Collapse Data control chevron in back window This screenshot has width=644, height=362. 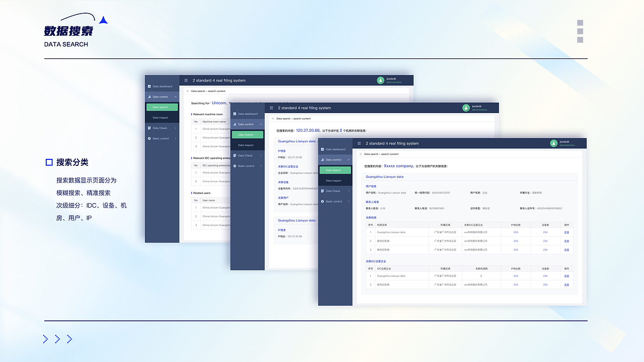coord(176,97)
